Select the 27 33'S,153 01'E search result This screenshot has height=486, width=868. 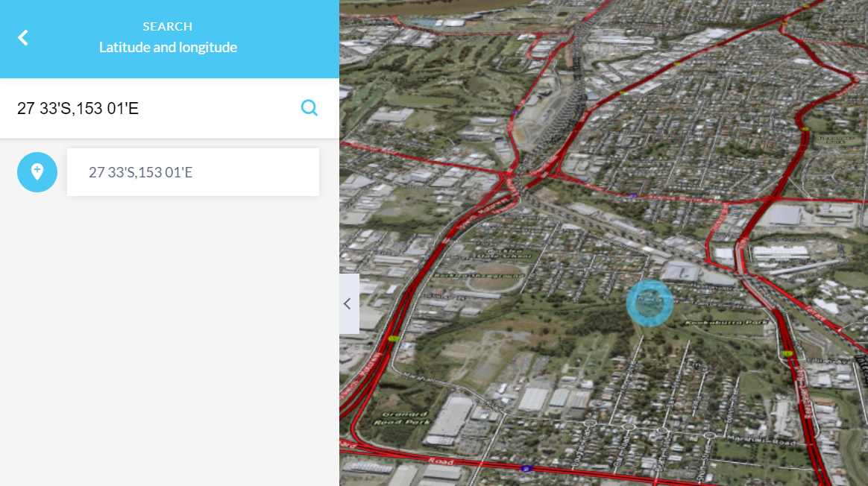click(193, 172)
